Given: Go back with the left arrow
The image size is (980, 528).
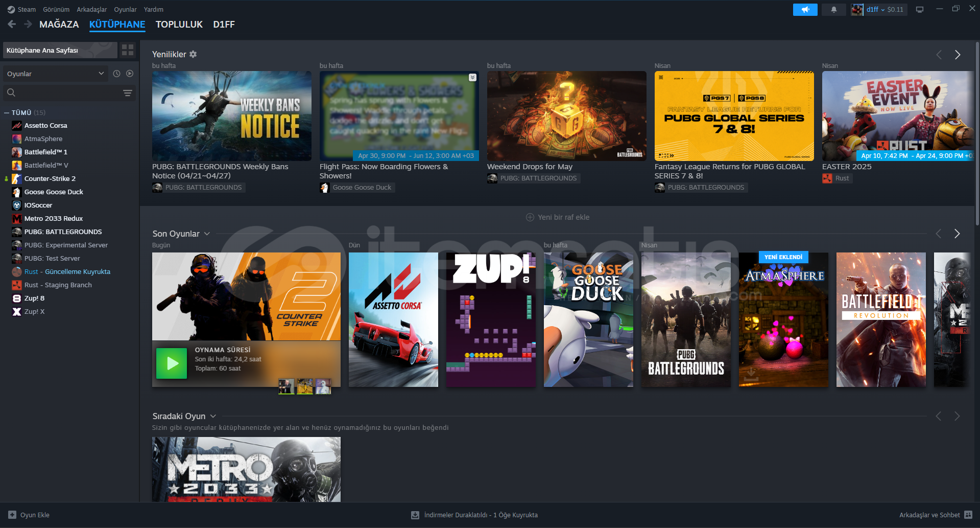Looking at the screenshot, I should (x=12, y=24).
